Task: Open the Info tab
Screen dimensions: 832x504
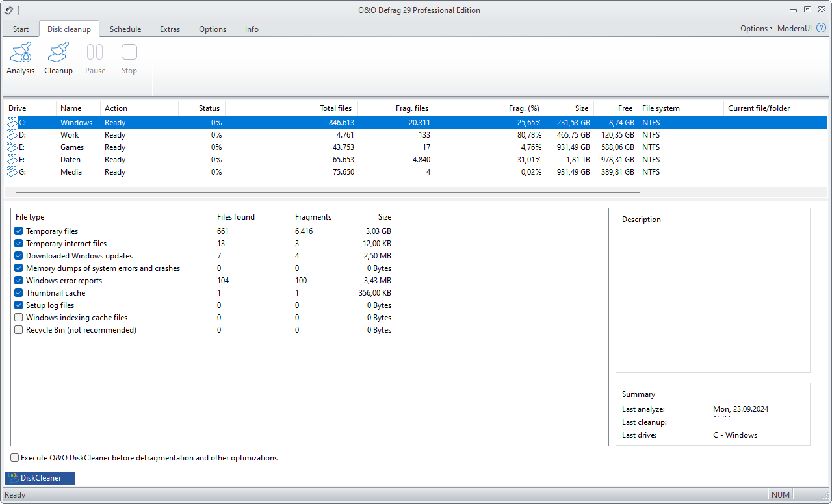Action: pyautogui.click(x=252, y=29)
